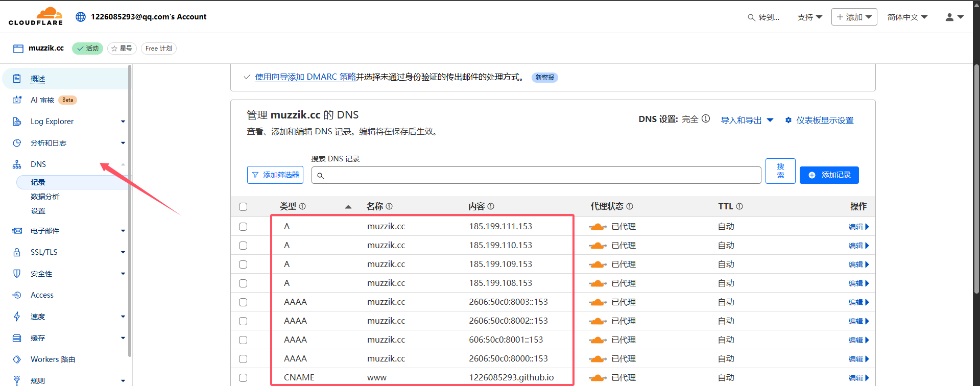
Task: Click the info icon next to 名称 header
Action: 389,206
